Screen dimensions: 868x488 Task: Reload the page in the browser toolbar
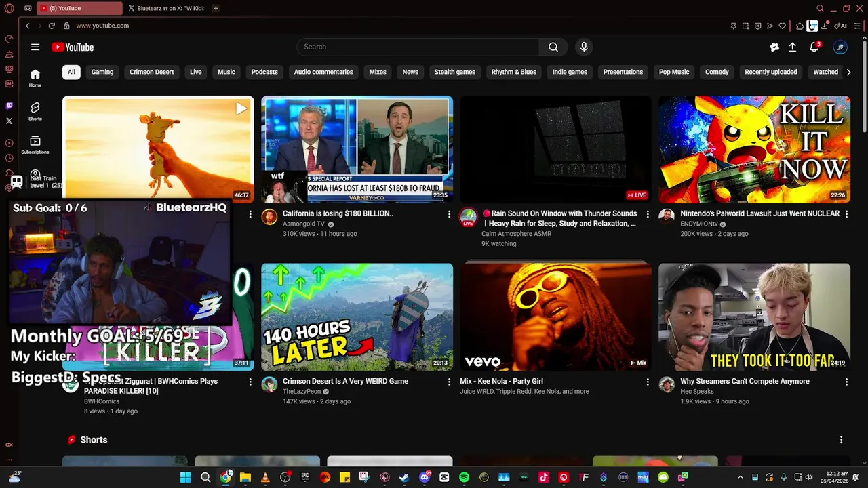click(x=52, y=26)
